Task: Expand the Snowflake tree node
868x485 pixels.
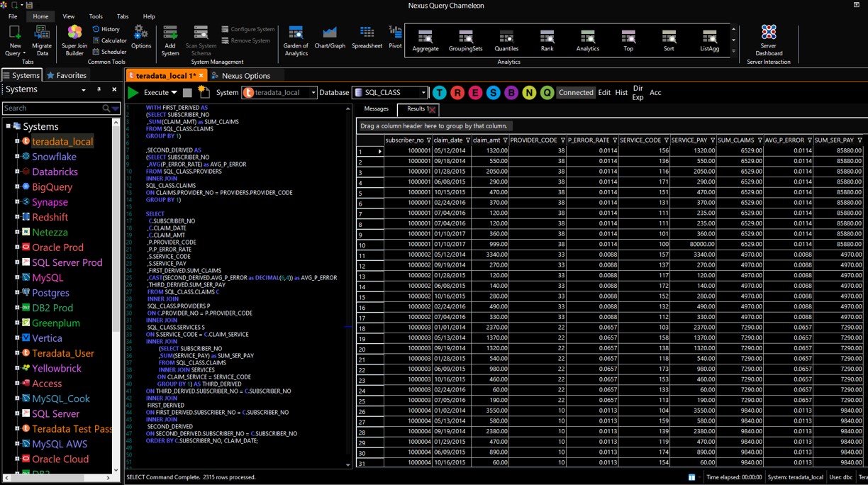Action: tap(17, 157)
